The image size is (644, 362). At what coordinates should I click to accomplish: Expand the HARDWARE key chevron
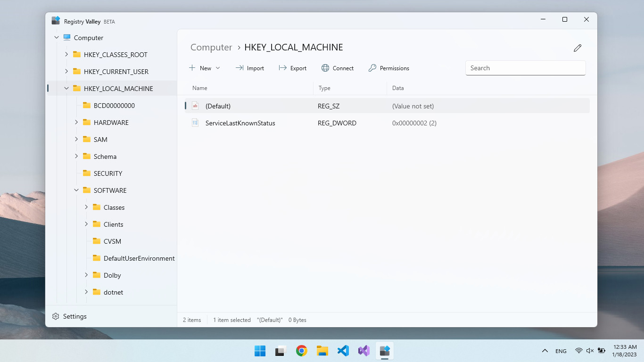76,123
